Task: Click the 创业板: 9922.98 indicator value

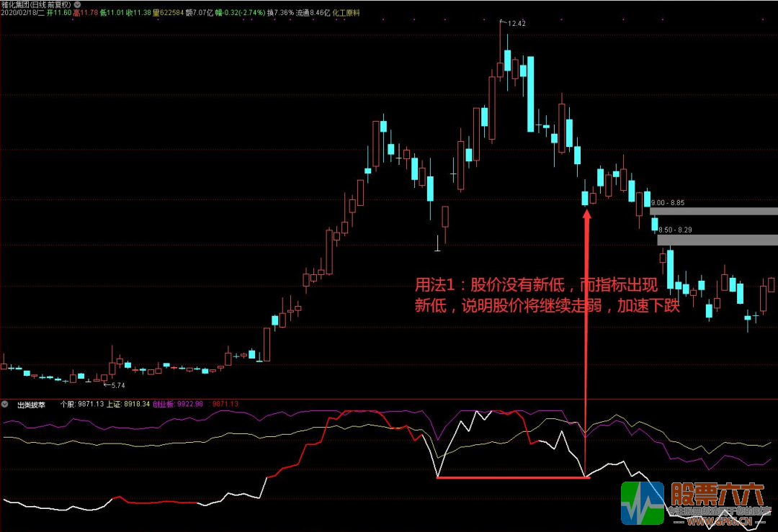Action: coord(178,404)
